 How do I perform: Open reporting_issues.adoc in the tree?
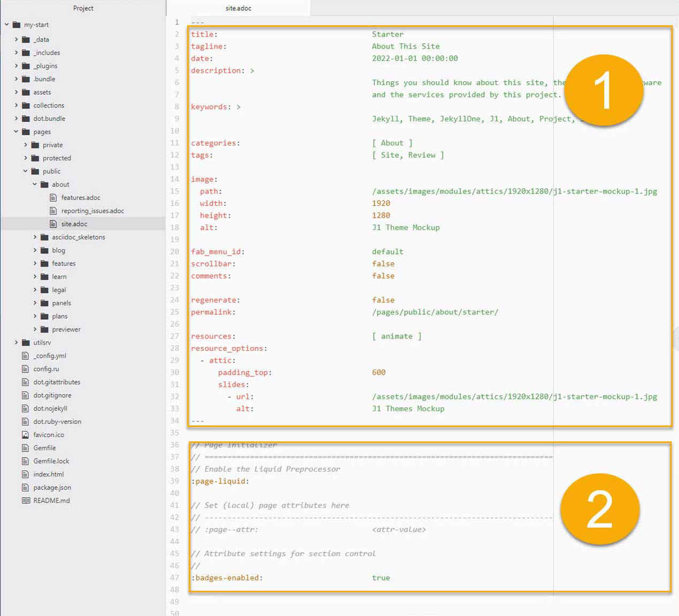(x=92, y=211)
